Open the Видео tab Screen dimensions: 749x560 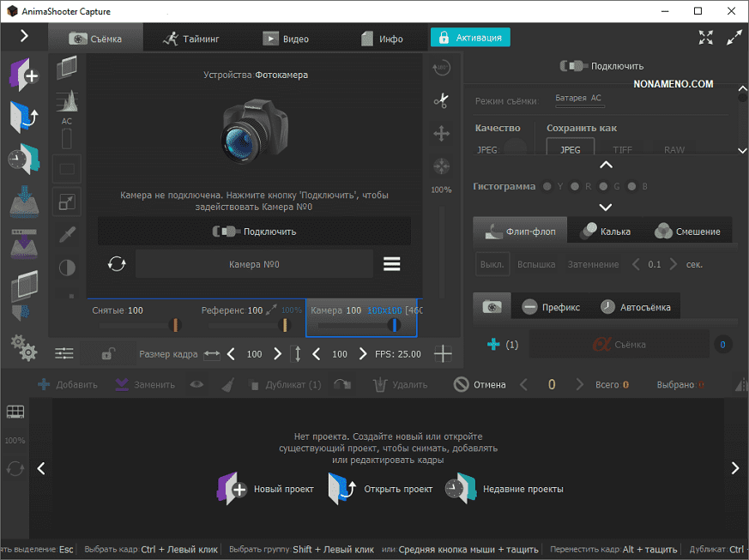(285, 39)
